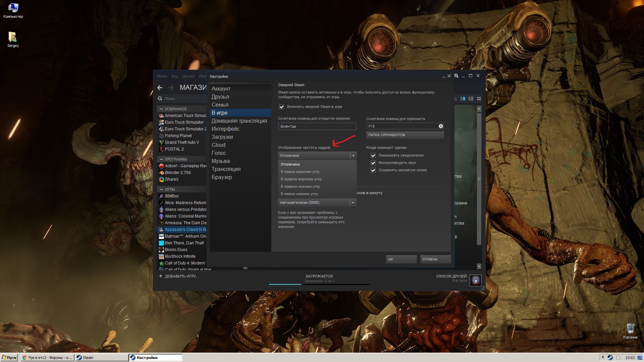Open Big Picture mode controller icon
Viewport: 644px width, 362px height.
coord(456,76)
